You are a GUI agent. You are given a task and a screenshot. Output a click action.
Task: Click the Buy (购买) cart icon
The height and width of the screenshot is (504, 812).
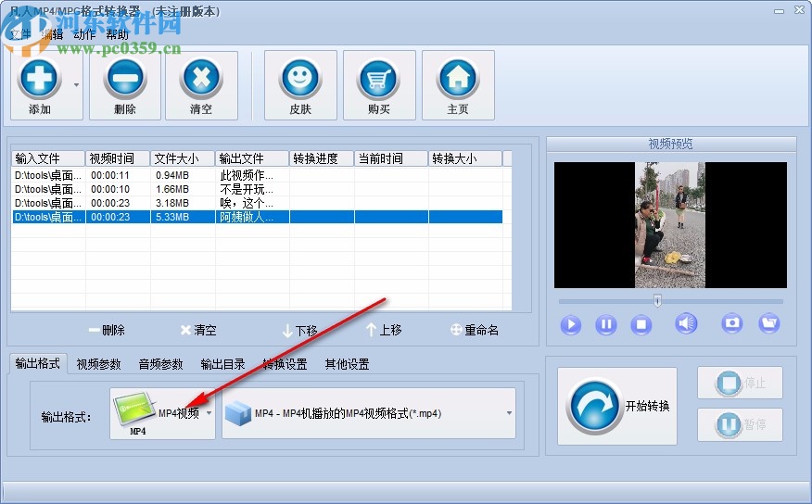[378, 79]
